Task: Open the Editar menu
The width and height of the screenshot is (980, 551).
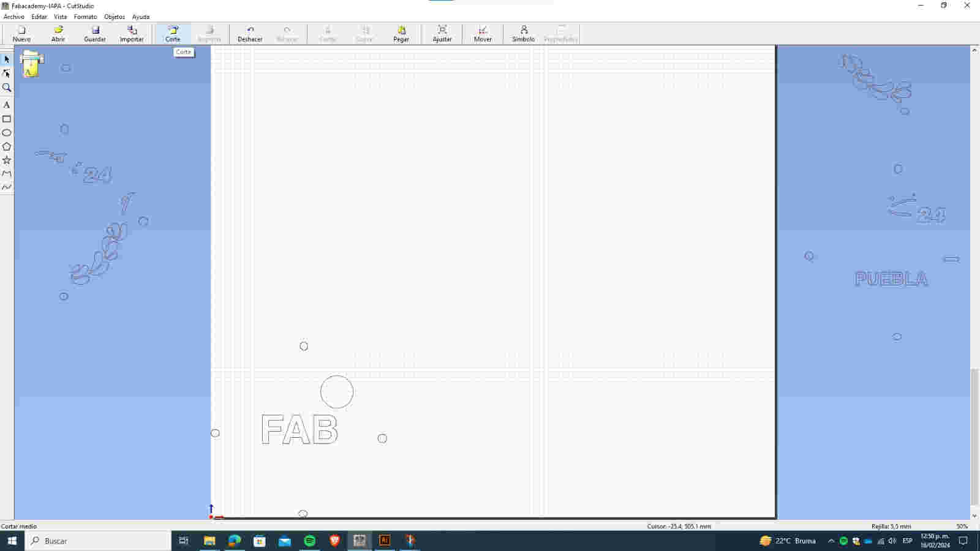Action: click(39, 17)
